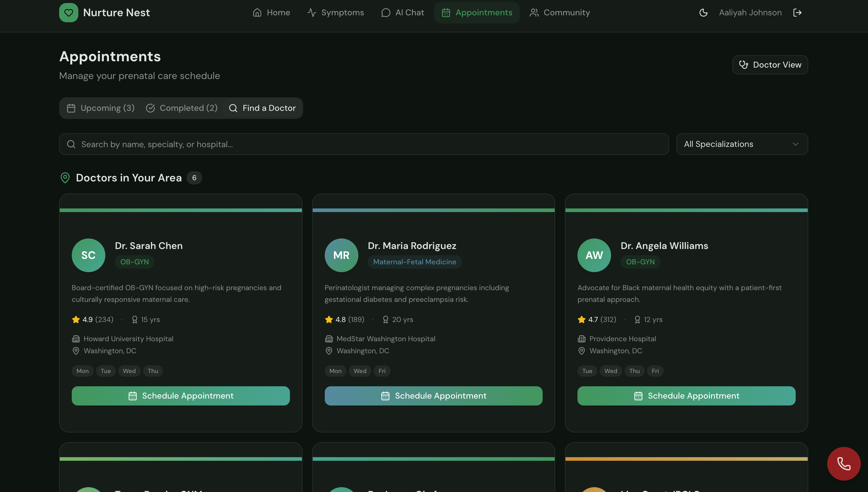Select the Find a Doctor tab

point(262,108)
